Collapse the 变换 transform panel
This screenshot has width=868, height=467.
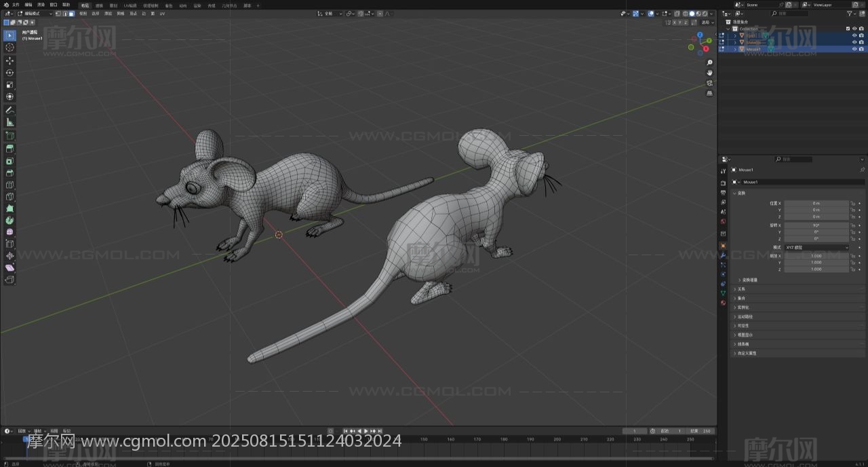click(741, 193)
